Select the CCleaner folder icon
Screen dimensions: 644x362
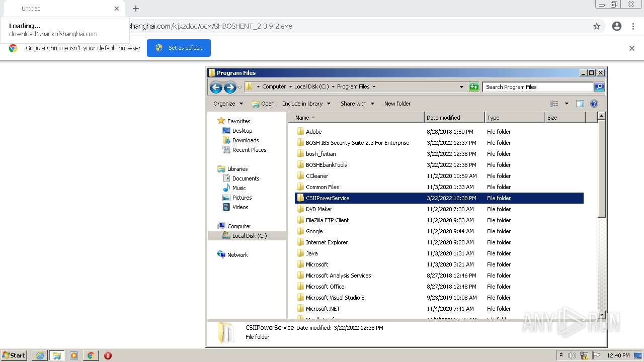300,176
